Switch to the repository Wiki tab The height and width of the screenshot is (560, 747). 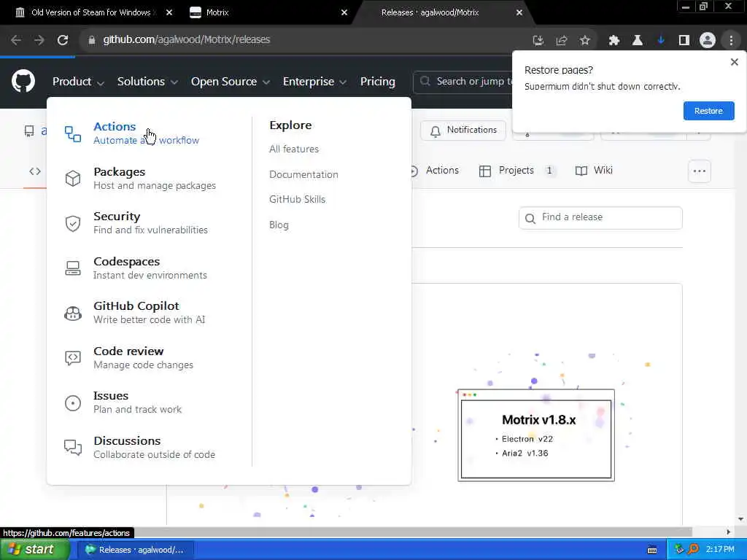[x=594, y=171]
